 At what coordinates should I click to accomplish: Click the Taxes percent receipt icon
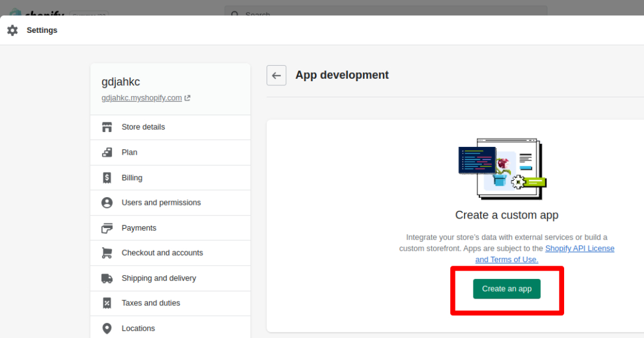(107, 303)
